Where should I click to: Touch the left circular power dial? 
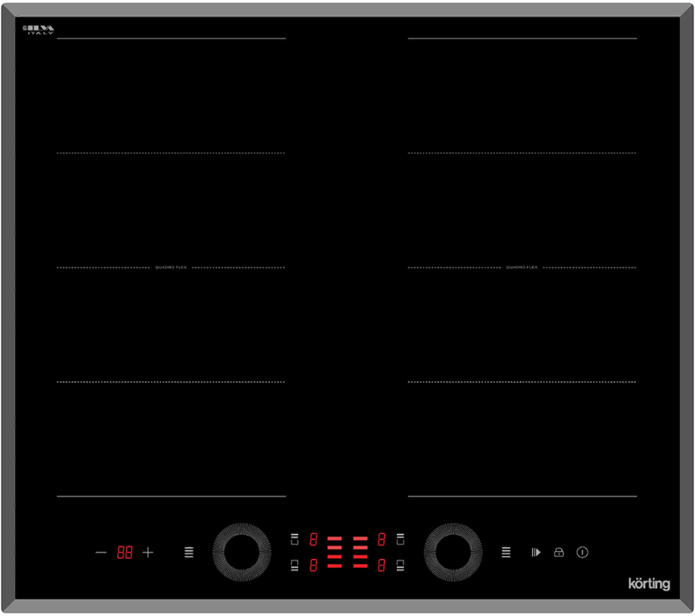tap(241, 553)
